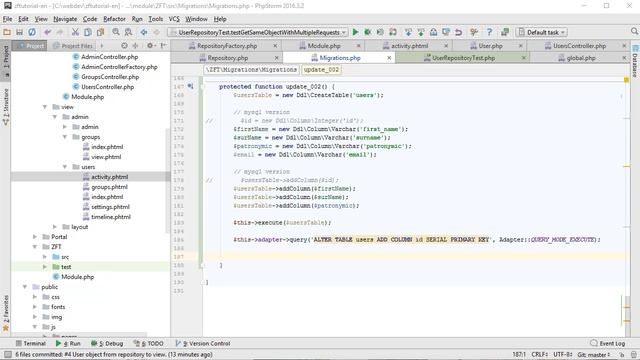Screen dimensions: 640x360
Task: Click the Git: master branch widget
Action: click(593, 355)
